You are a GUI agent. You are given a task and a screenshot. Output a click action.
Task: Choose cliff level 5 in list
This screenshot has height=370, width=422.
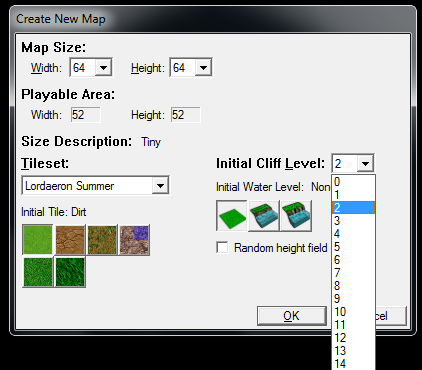coord(353,247)
